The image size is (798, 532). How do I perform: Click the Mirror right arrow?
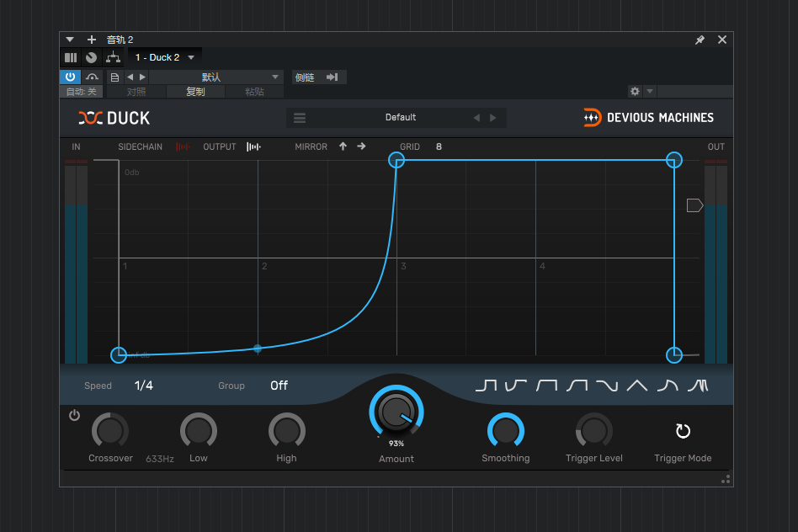click(361, 146)
